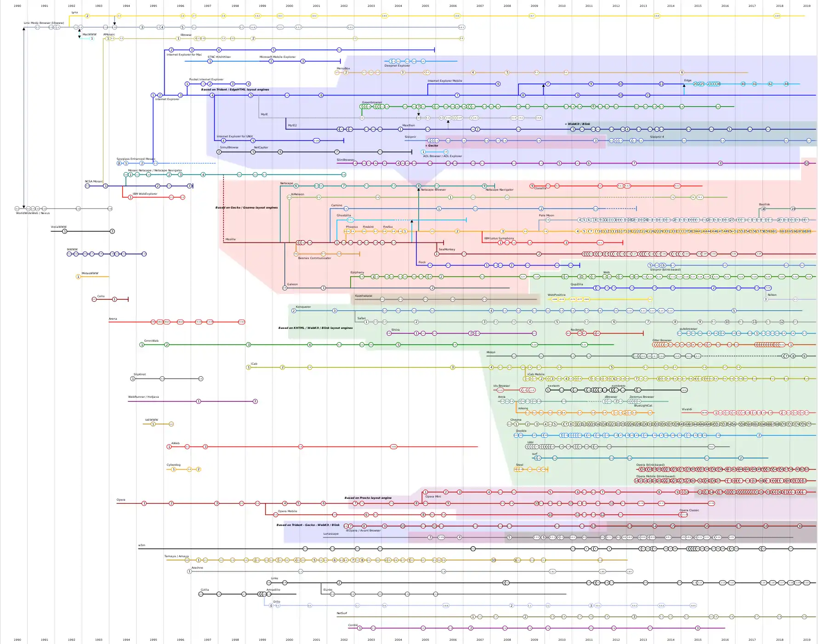
Task: Select Internet Explorer Mobile version 6 marker
Action: pyautogui.click(x=498, y=84)
